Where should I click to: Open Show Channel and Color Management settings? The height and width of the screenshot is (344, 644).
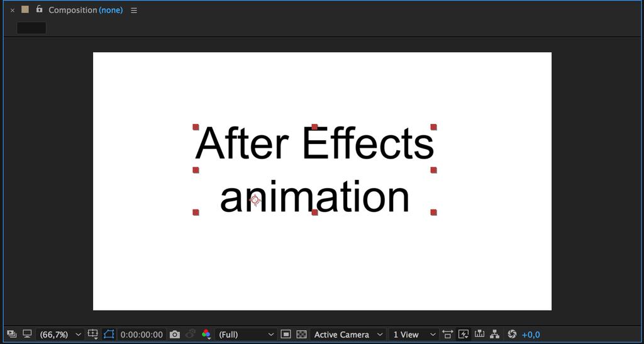[x=206, y=335]
